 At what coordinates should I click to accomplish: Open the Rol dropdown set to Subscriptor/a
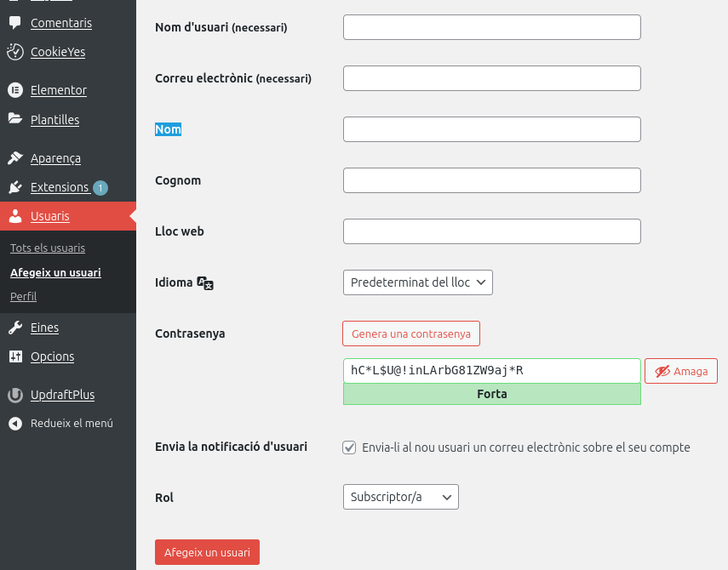pyautogui.click(x=400, y=497)
